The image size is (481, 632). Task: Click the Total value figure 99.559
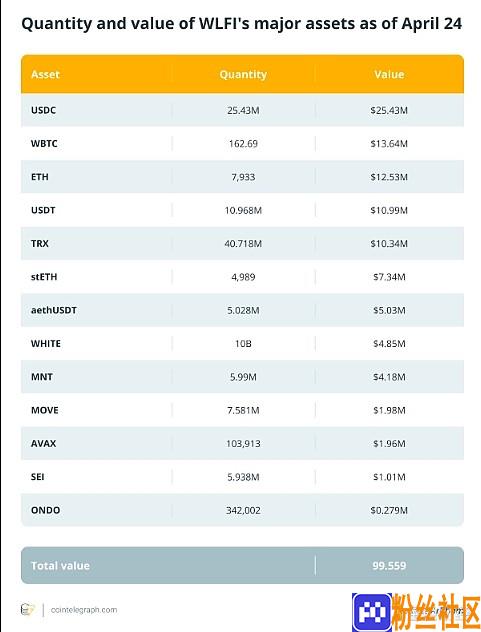(389, 565)
